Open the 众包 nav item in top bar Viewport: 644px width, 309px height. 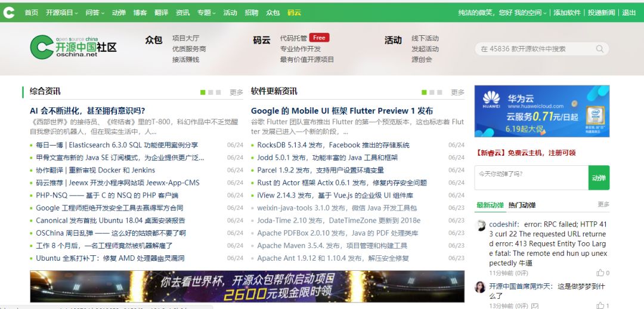(273, 13)
